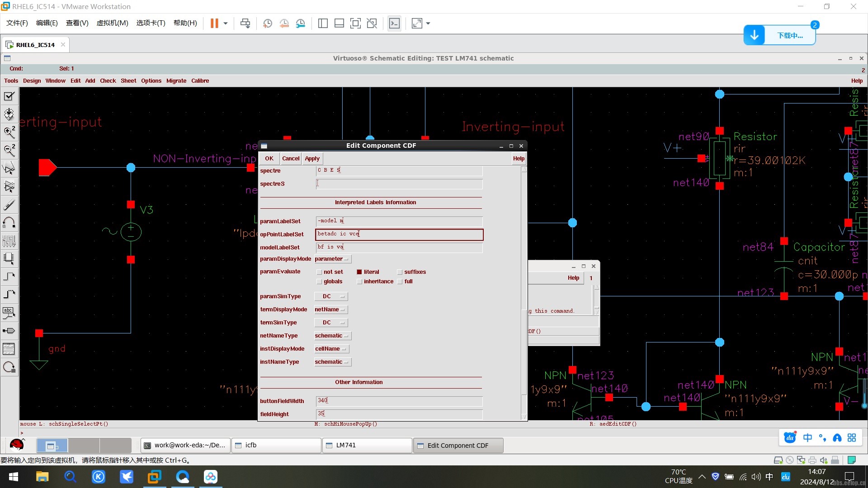Open the Migrate menu in Virtuoso
This screenshot has height=488, width=868.
176,81
